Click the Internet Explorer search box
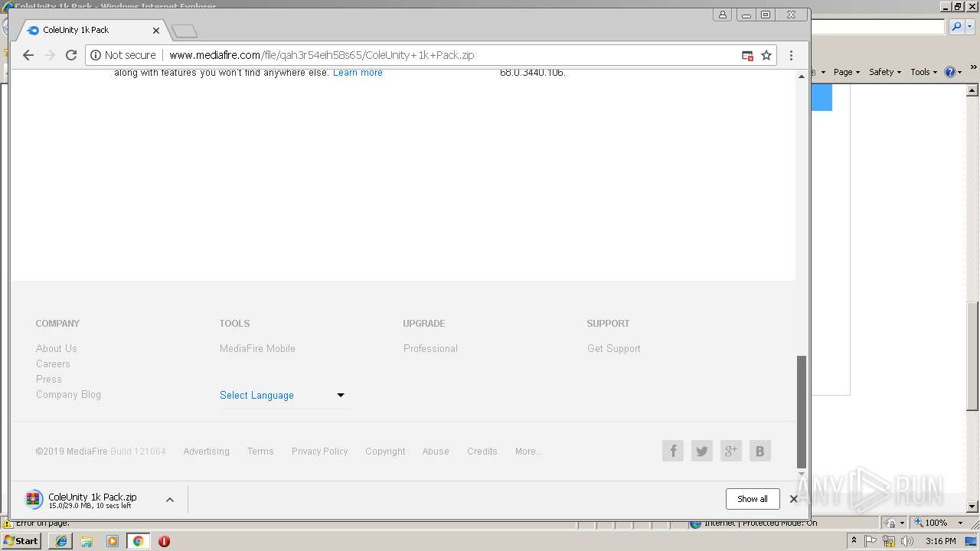The image size is (980, 551). point(877,27)
